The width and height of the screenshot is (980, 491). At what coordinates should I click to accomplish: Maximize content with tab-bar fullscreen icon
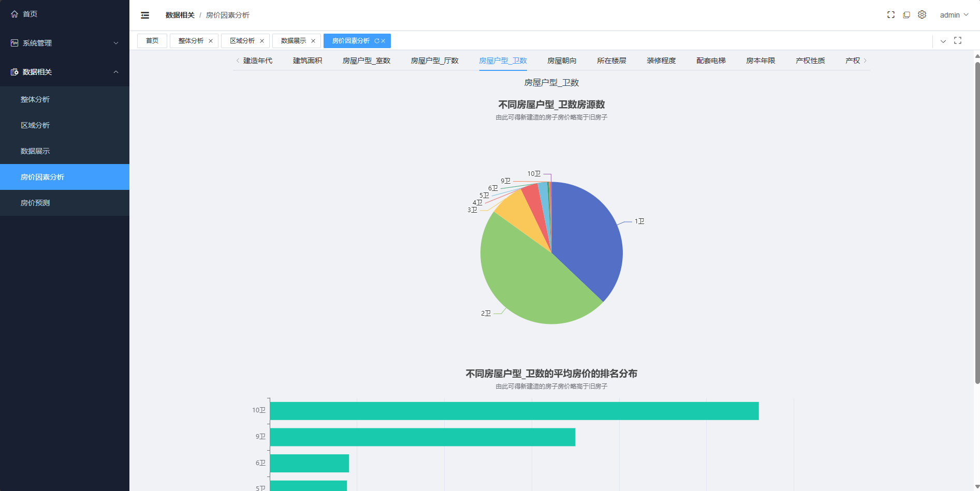(x=958, y=40)
